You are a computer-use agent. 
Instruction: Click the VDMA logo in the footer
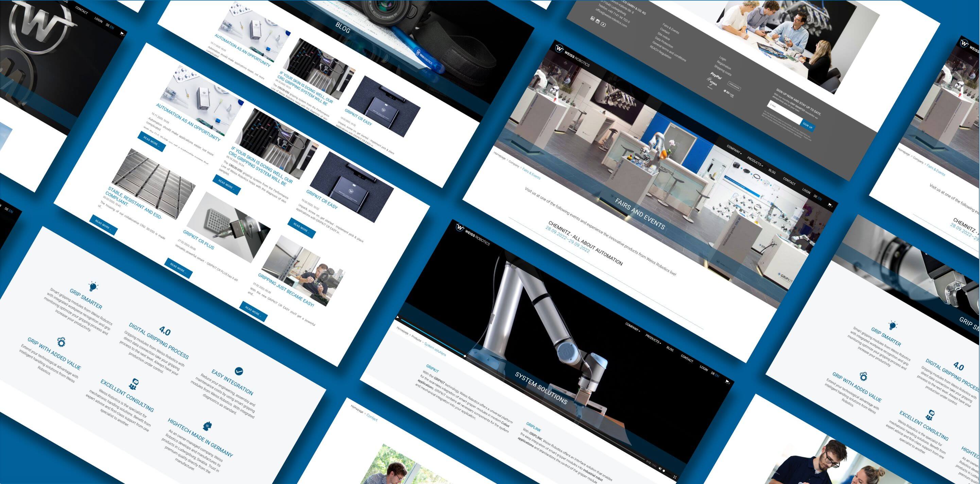(712, 83)
